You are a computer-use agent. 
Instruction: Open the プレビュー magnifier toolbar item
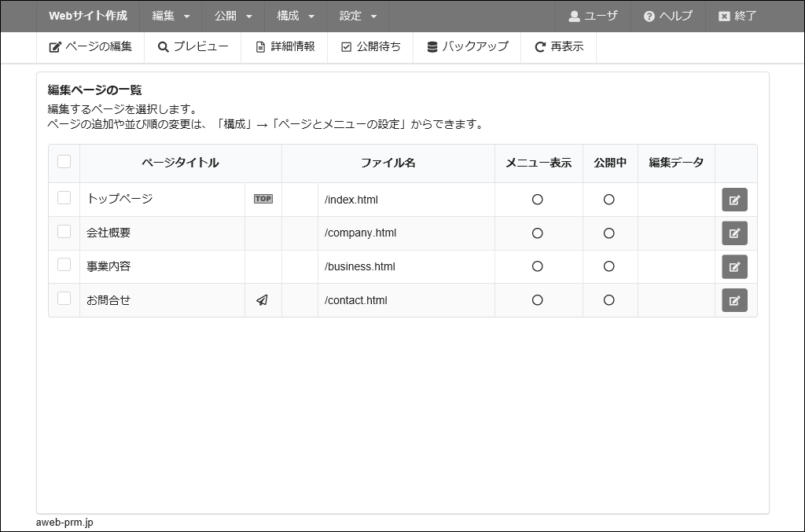193,47
